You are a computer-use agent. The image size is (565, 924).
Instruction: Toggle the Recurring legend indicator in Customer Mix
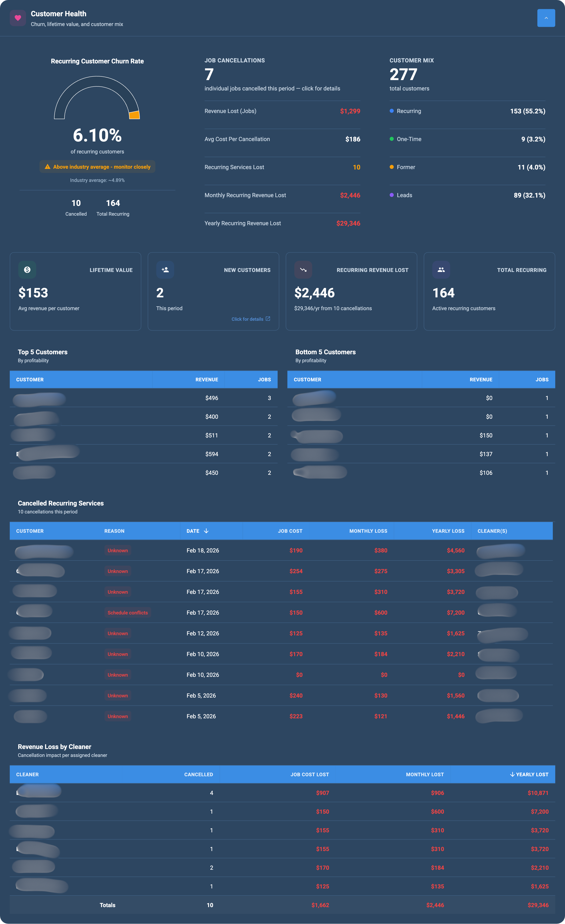(x=391, y=111)
